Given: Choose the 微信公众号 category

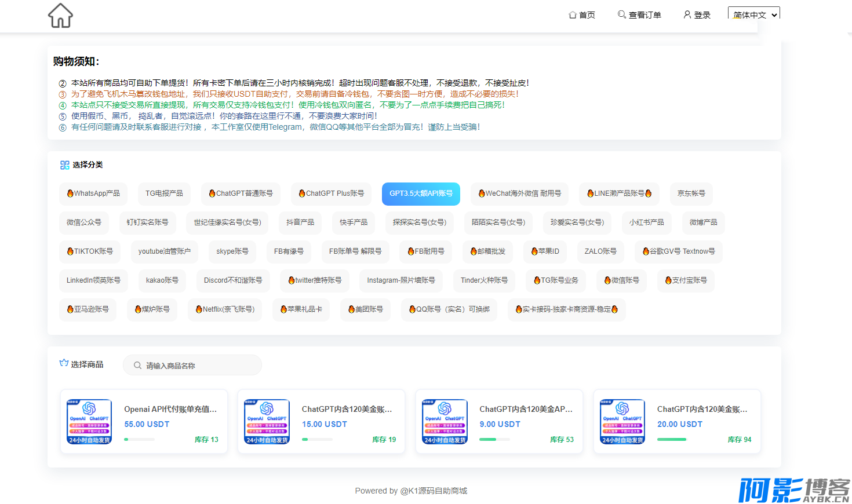Looking at the screenshot, I should 84,222.
